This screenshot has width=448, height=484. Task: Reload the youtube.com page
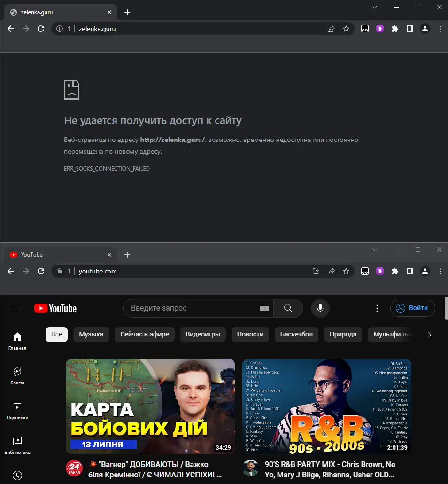[41, 271]
